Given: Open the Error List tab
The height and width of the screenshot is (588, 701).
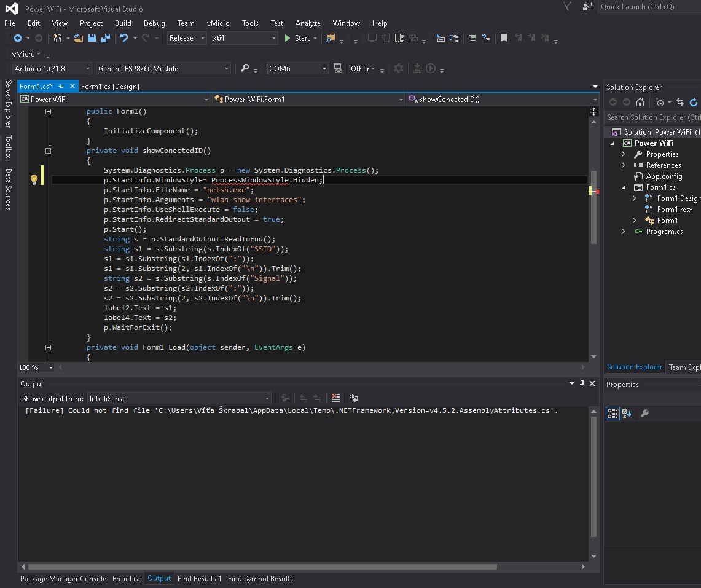Looking at the screenshot, I should point(127,579).
